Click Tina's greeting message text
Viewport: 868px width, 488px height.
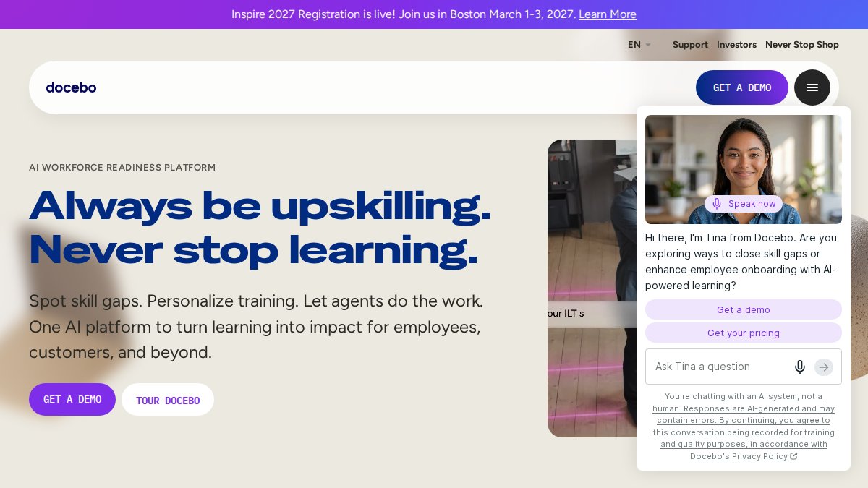pos(741,262)
